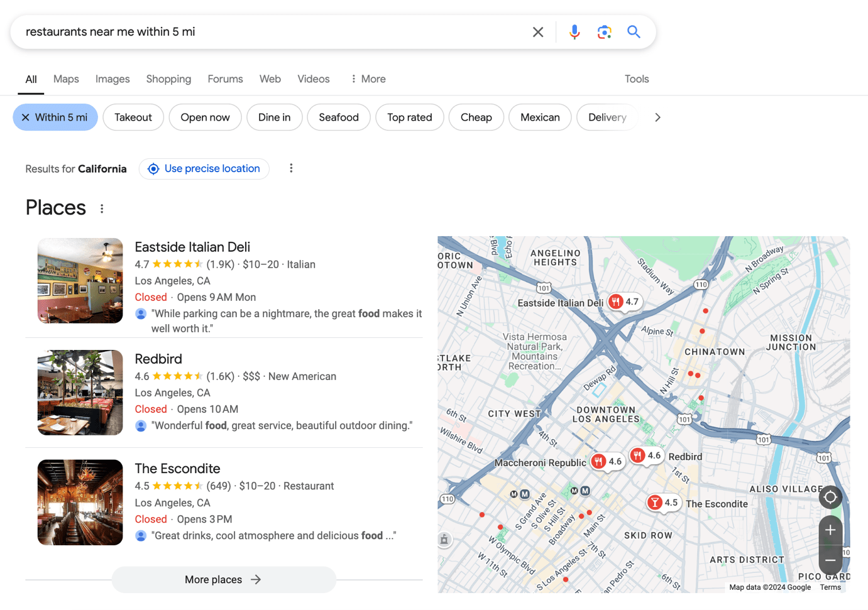Viewport: 868px width, 610px height.
Task: Click Eastside Italian Deli label on map
Action: [560, 303]
